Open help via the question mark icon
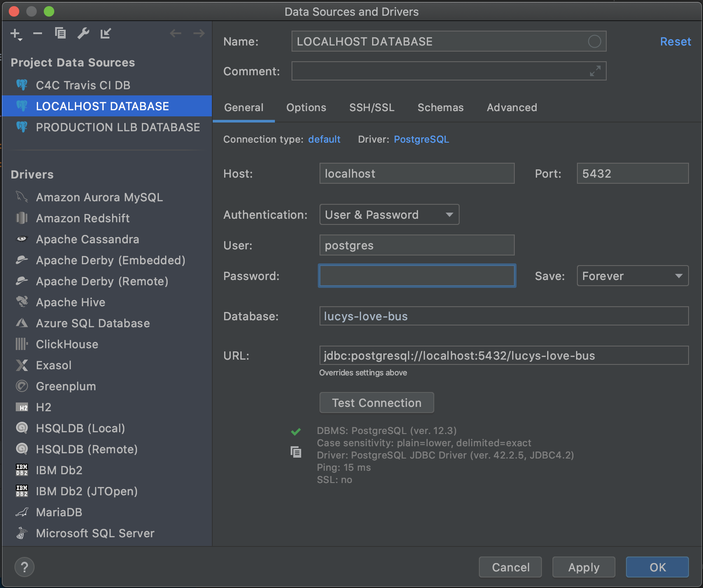703x588 pixels. (25, 567)
